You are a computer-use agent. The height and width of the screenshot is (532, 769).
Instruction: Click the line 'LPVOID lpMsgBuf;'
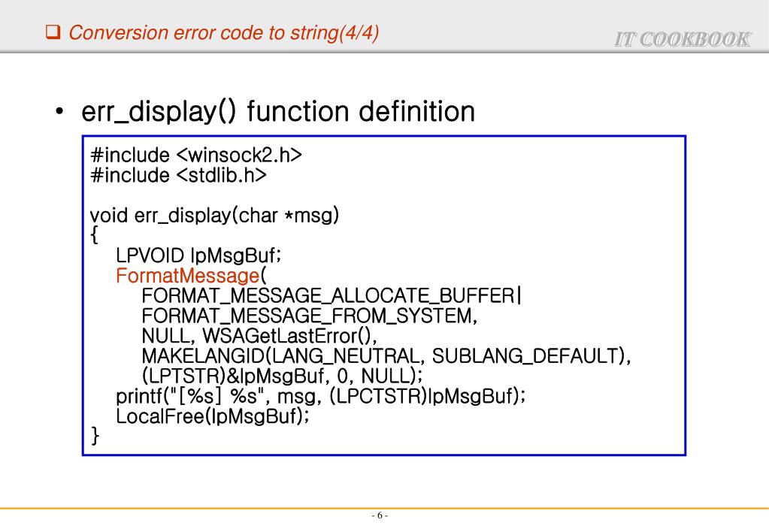[198, 255]
